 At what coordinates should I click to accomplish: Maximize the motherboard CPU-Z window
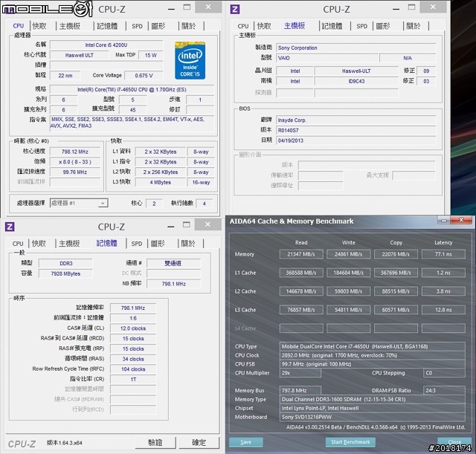coord(411,7)
